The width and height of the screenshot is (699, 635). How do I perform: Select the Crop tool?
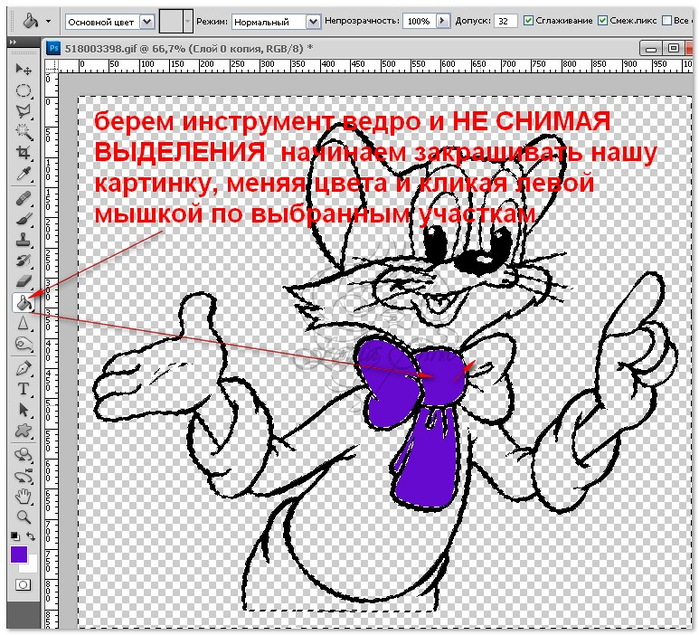click(x=23, y=153)
